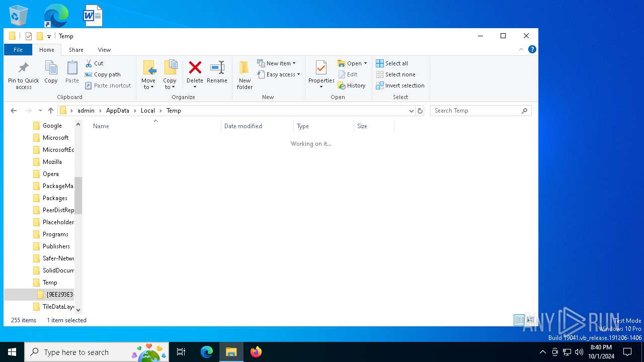Viewport: 644px width, 362px height.
Task: Open the Help question mark icon
Action: coord(532,49)
